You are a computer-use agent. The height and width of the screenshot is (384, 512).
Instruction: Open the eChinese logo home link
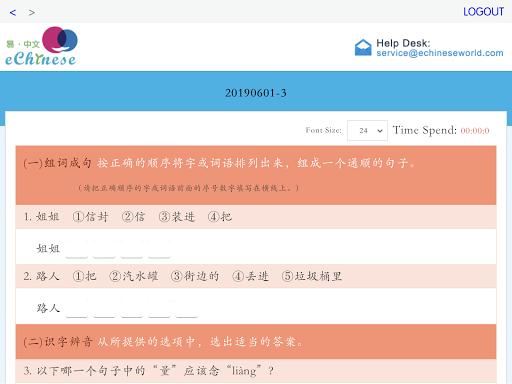pos(41,46)
